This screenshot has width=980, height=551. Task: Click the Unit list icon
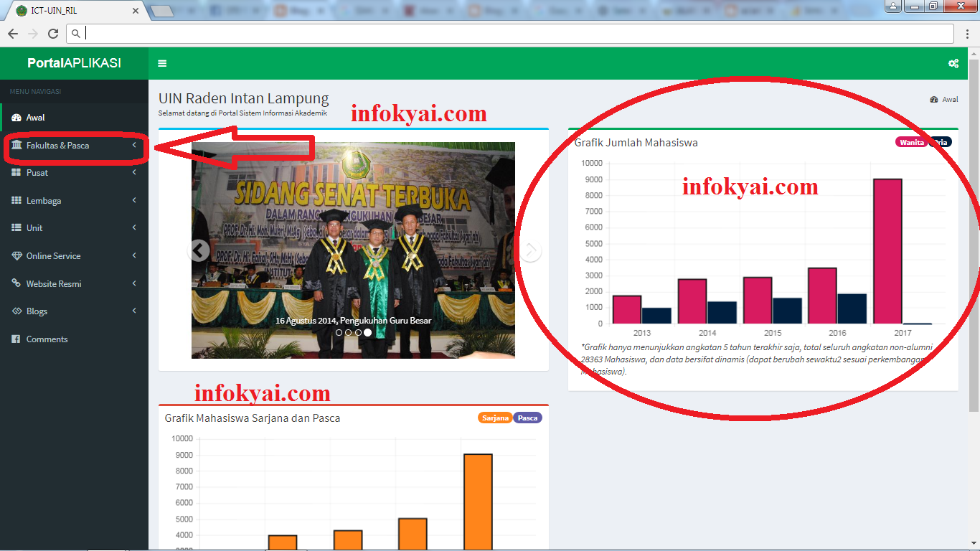(17, 228)
